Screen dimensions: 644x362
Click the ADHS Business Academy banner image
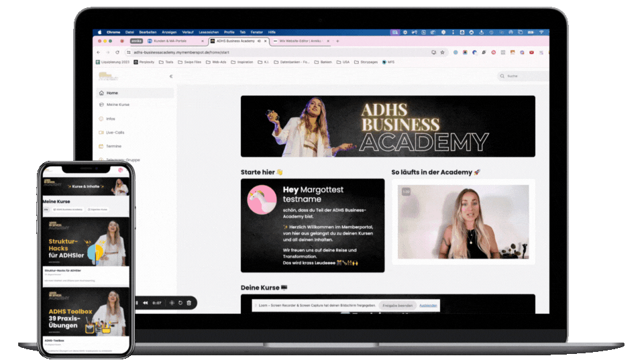(388, 127)
